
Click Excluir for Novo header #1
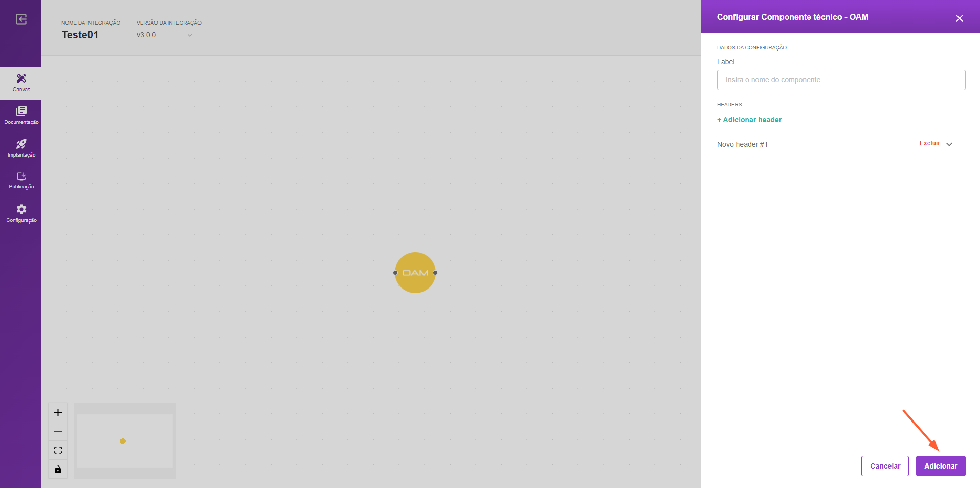point(929,143)
